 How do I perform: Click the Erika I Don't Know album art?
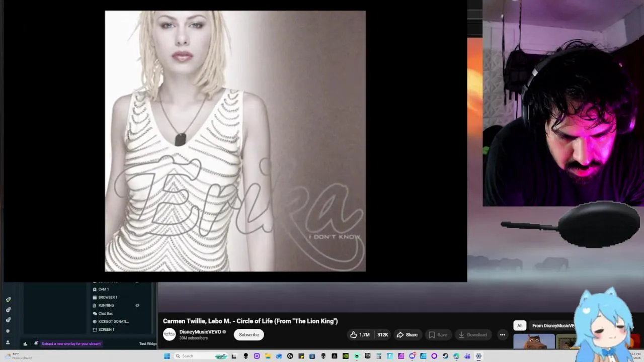pos(235,141)
